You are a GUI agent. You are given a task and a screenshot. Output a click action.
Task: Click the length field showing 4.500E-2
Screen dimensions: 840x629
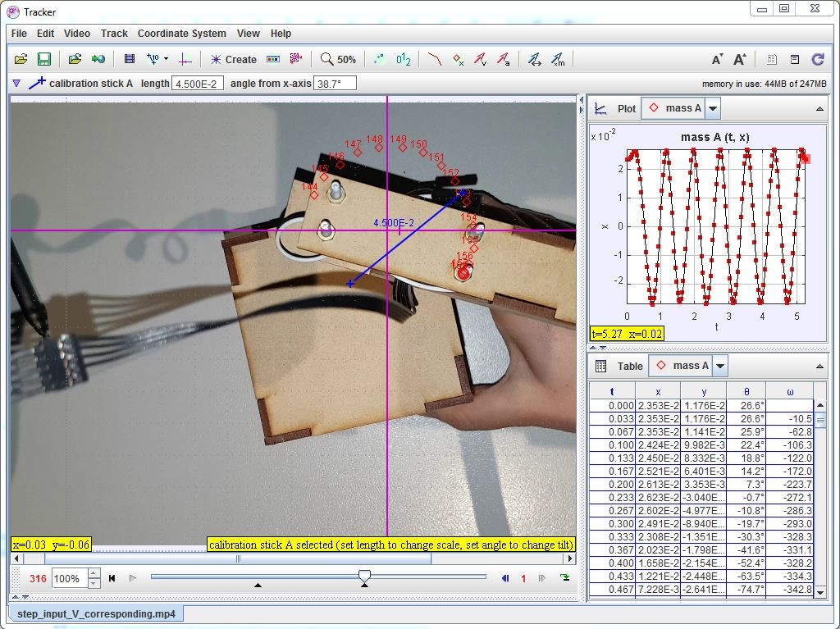[x=197, y=84]
